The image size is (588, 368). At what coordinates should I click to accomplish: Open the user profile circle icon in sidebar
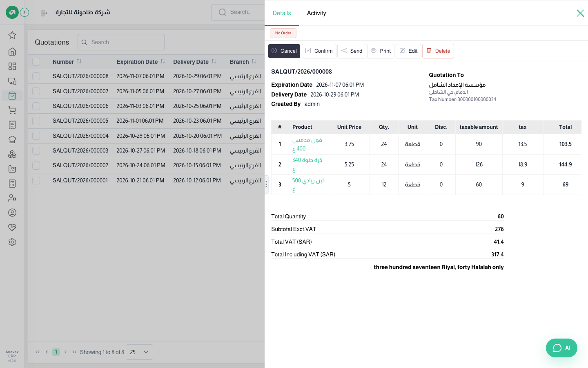[x=12, y=213]
